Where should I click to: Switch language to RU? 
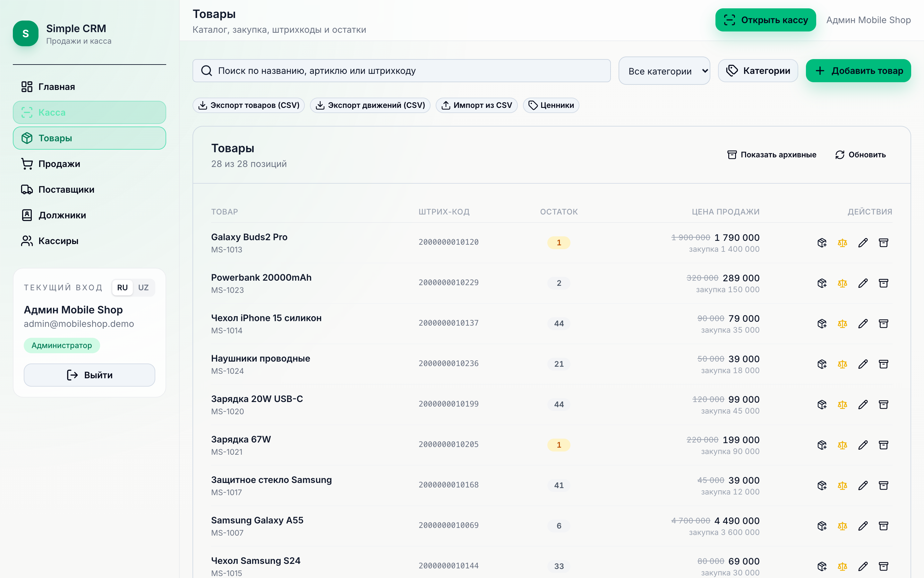pos(122,287)
